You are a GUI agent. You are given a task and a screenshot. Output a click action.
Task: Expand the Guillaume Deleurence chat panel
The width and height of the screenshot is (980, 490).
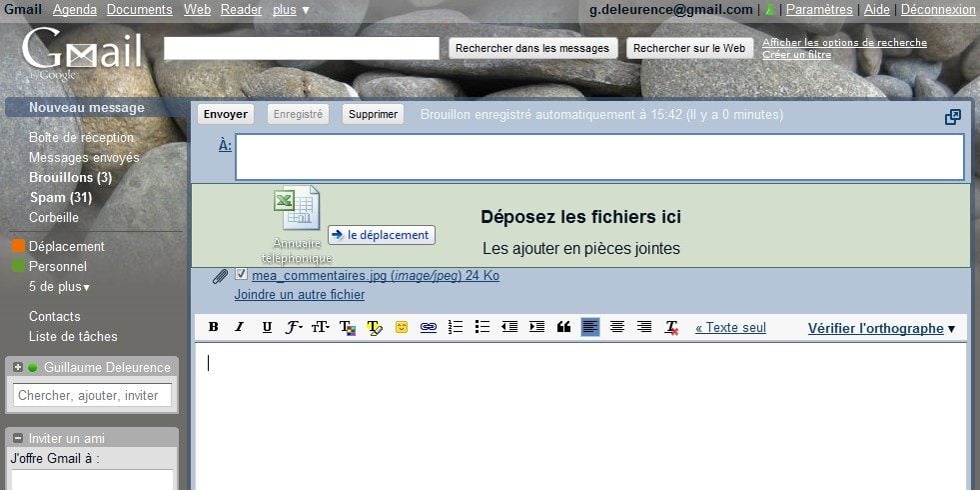pos(18,367)
